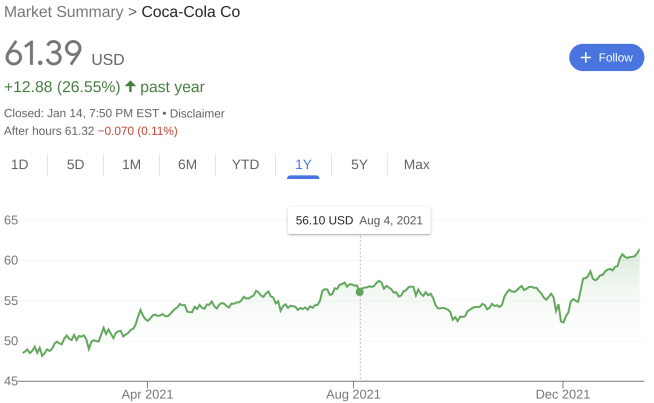
Task: Click the Apr 2021 axis marker
Action: click(147, 394)
